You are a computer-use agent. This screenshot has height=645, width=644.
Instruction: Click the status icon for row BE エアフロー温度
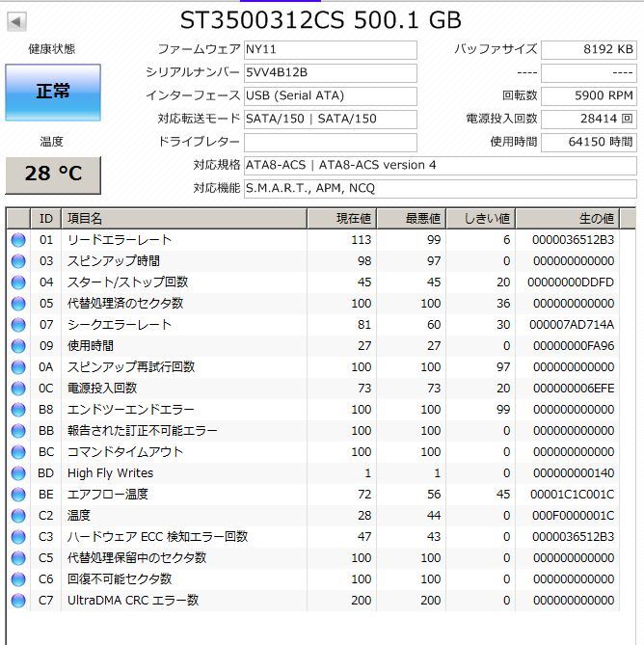[x=18, y=495]
